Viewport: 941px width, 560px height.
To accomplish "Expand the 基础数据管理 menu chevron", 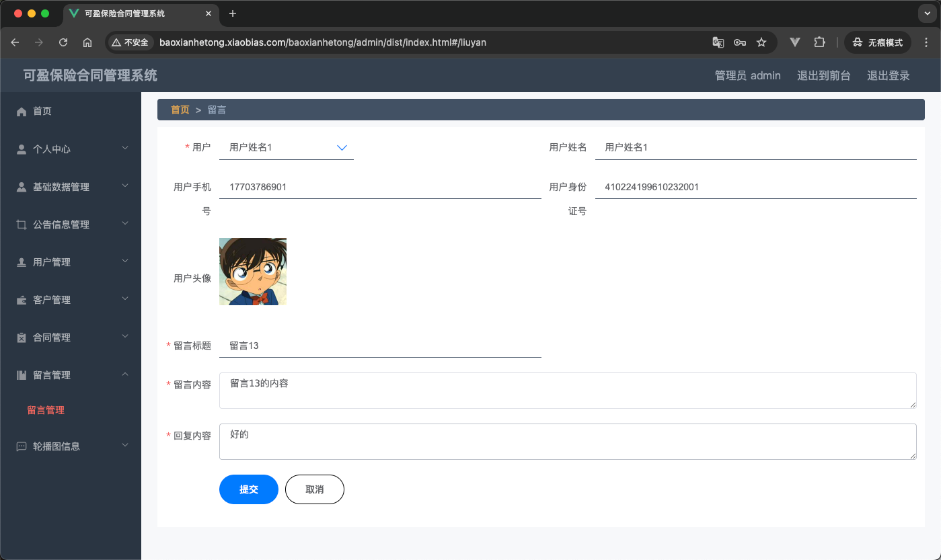I will point(125,186).
